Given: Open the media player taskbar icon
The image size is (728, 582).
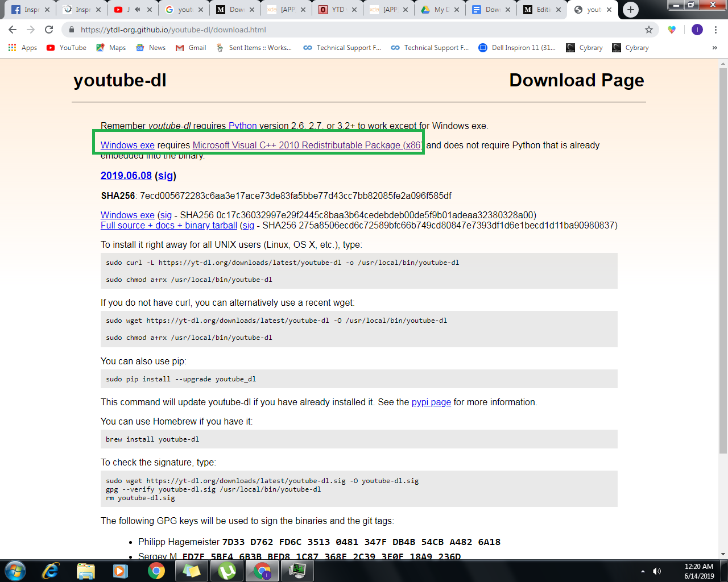Looking at the screenshot, I should (121, 571).
